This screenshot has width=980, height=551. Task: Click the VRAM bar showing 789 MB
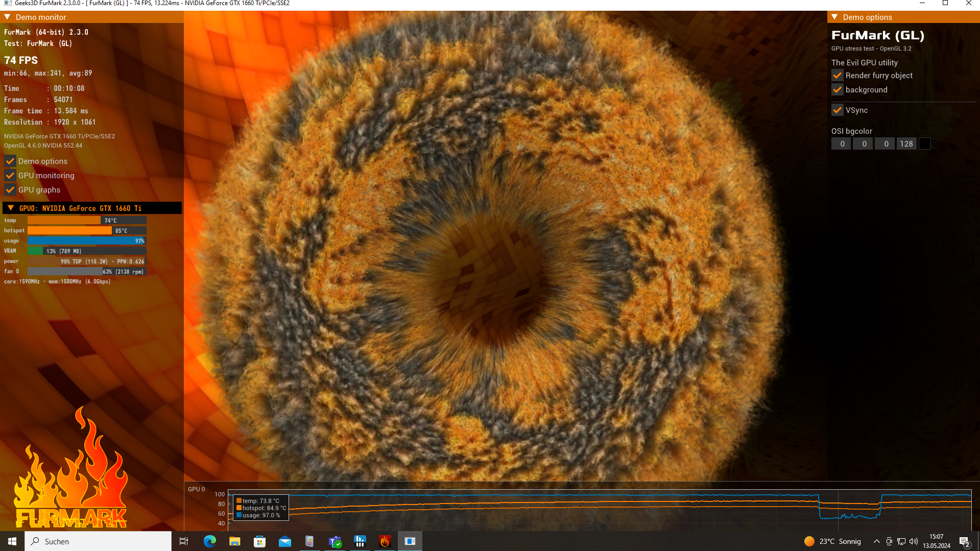pyautogui.click(x=87, y=251)
